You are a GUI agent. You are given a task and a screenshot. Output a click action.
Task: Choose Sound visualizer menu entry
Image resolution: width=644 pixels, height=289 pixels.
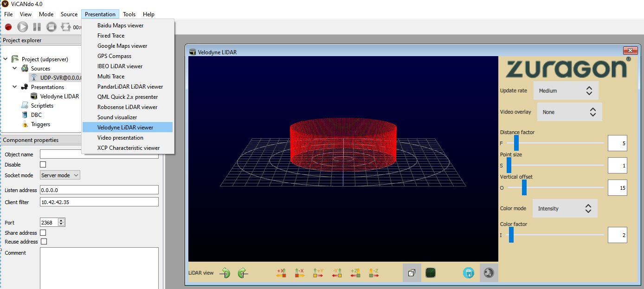(128, 117)
